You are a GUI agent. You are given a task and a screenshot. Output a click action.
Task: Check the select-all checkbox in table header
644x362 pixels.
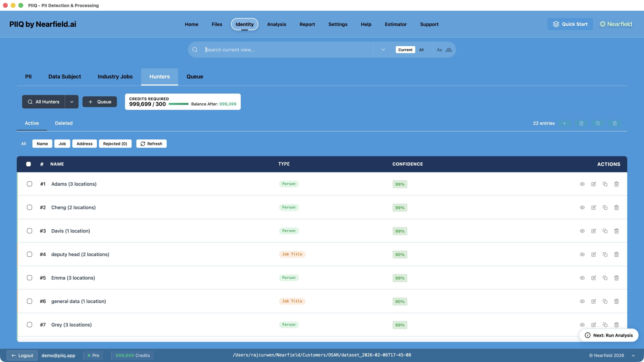coord(29,164)
